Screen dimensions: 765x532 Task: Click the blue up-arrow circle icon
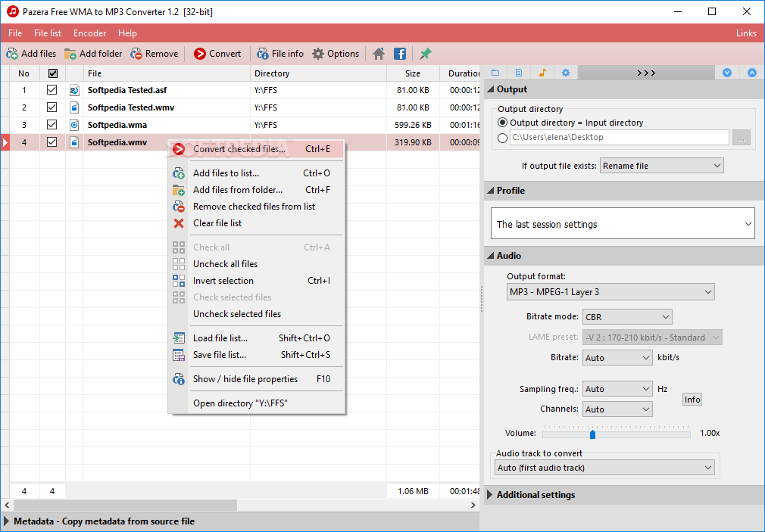click(752, 73)
